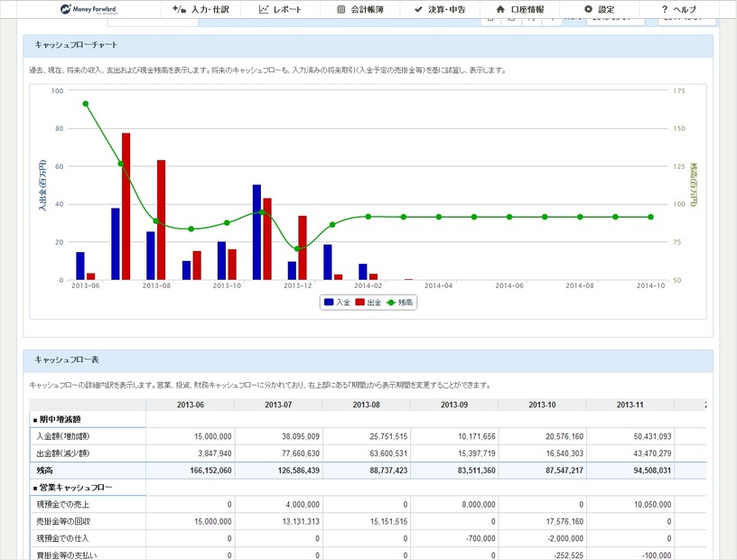
Task: Select the 2013-07 table column header
Action: tap(278, 405)
